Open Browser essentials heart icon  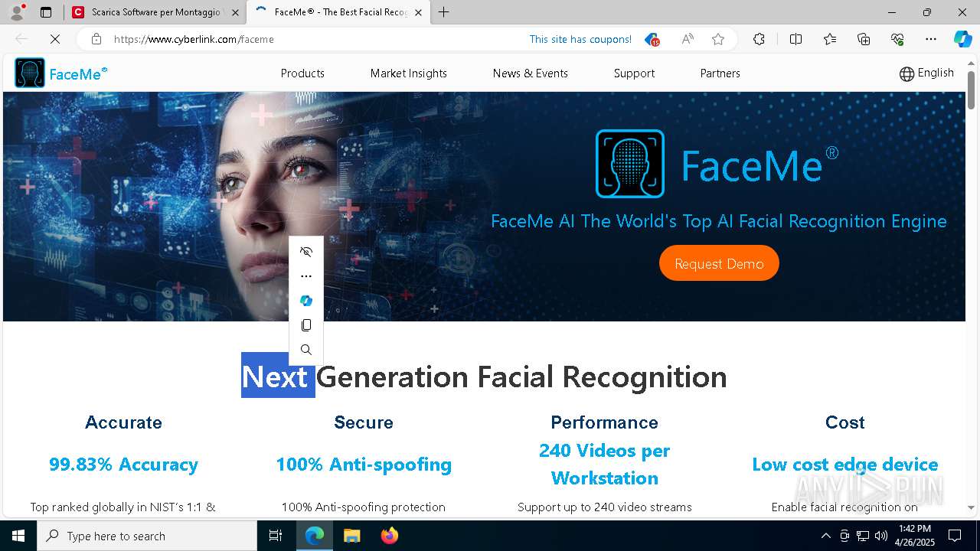(897, 39)
